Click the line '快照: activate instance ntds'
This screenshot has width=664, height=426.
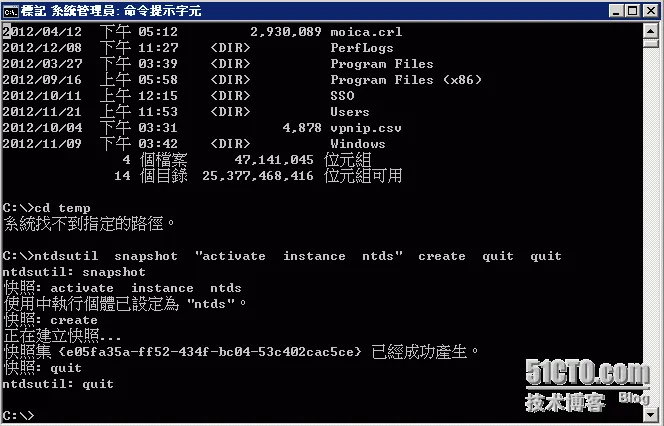point(122,288)
